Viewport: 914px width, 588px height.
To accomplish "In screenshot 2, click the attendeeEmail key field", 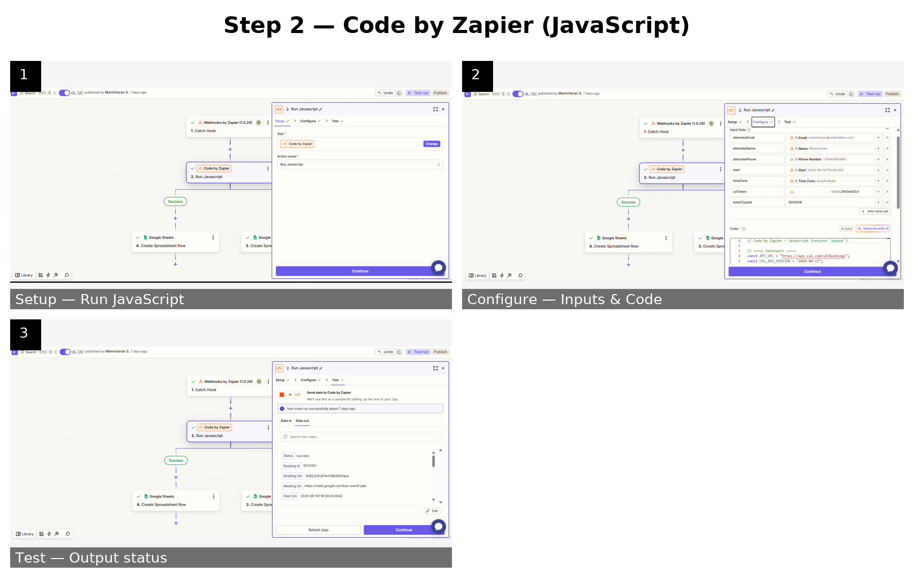I will pos(757,138).
